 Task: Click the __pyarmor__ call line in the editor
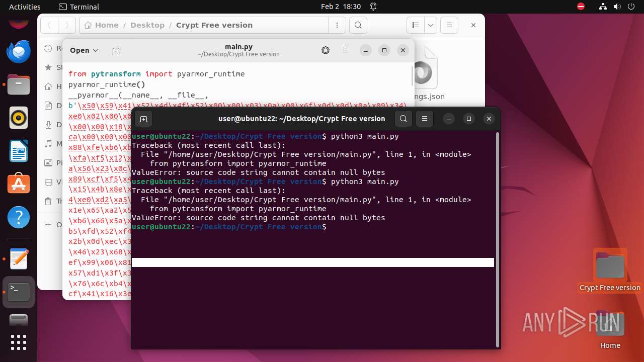138,95
